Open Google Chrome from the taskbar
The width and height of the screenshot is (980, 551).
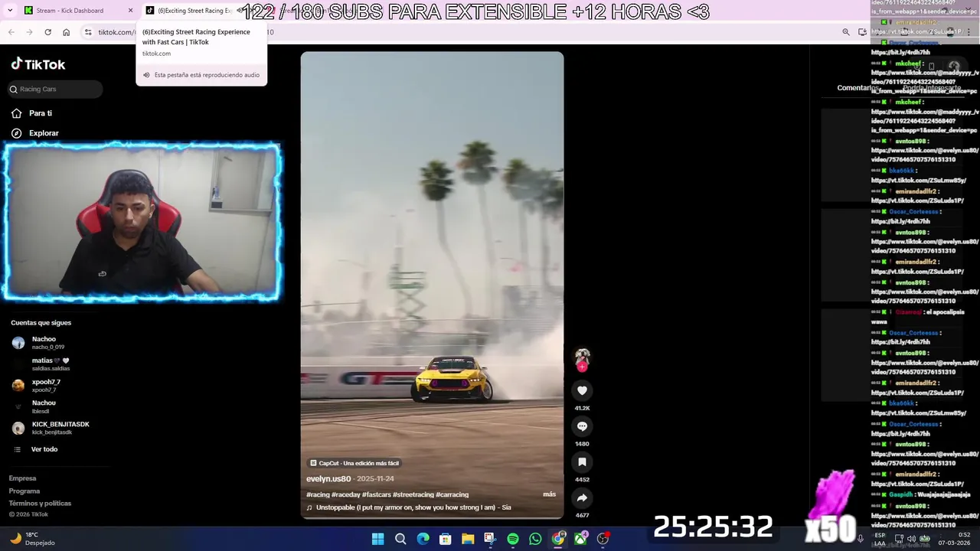tap(558, 539)
